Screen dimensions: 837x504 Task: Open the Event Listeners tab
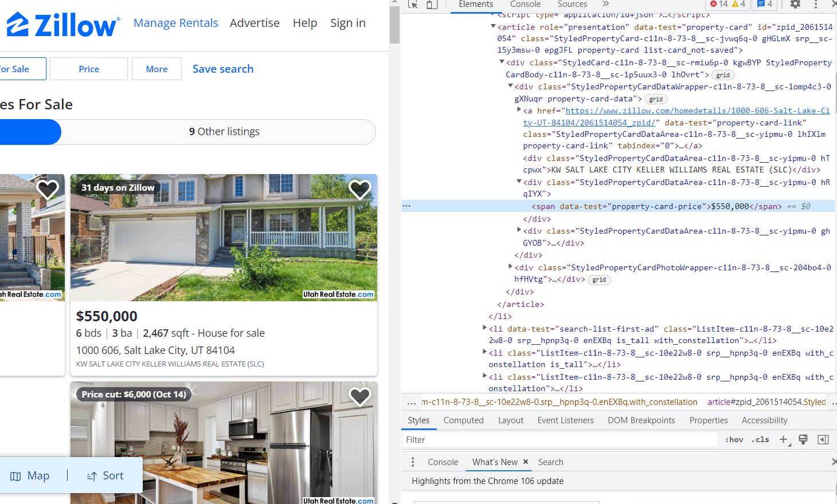tap(565, 420)
